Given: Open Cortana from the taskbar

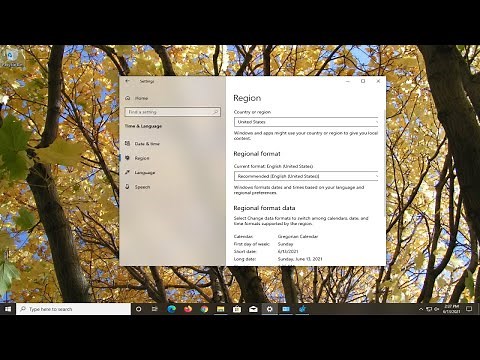Looking at the screenshot, I should 138,309.
